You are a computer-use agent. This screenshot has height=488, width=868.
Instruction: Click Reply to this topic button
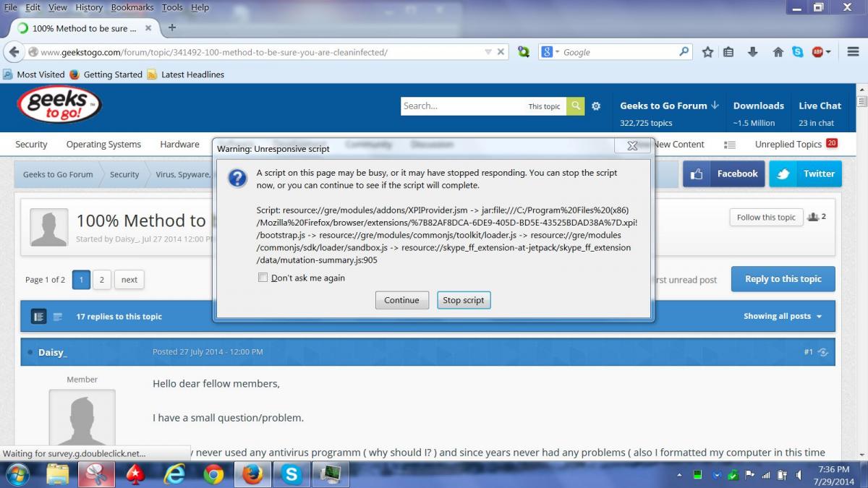[783, 279]
